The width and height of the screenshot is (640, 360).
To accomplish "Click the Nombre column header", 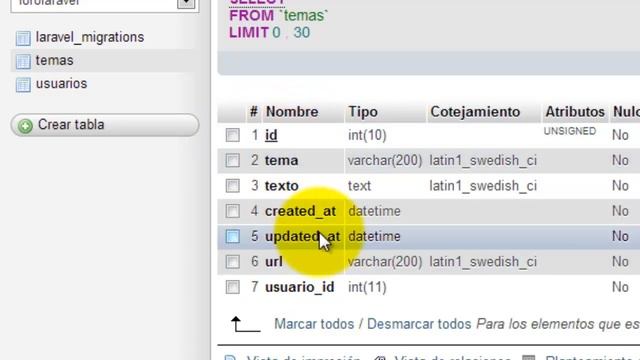I will pos(292,112).
